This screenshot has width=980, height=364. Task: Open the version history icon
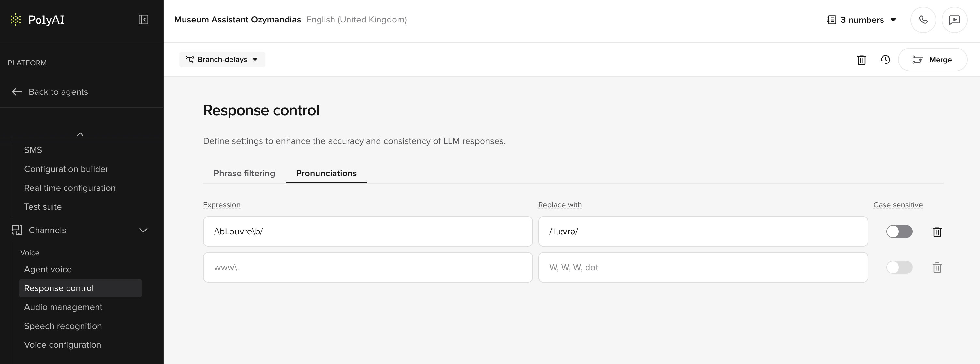click(x=885, y=60)
